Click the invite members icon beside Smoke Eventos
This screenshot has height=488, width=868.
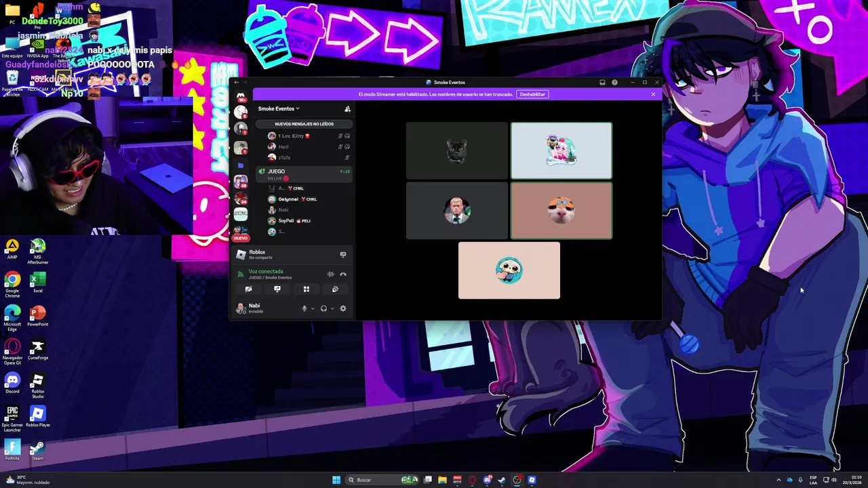[x=347, y=108]
